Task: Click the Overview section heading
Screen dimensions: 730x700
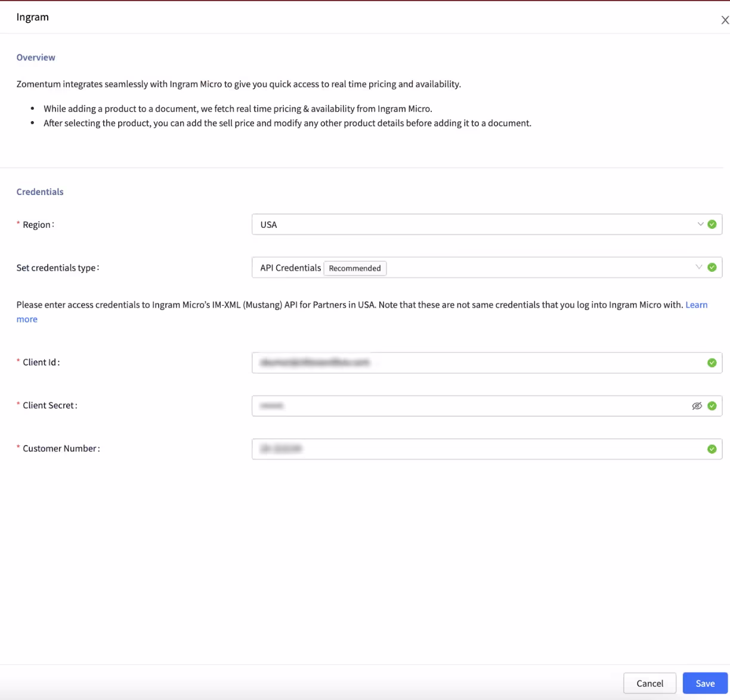Action: click(x=36, y=57)
